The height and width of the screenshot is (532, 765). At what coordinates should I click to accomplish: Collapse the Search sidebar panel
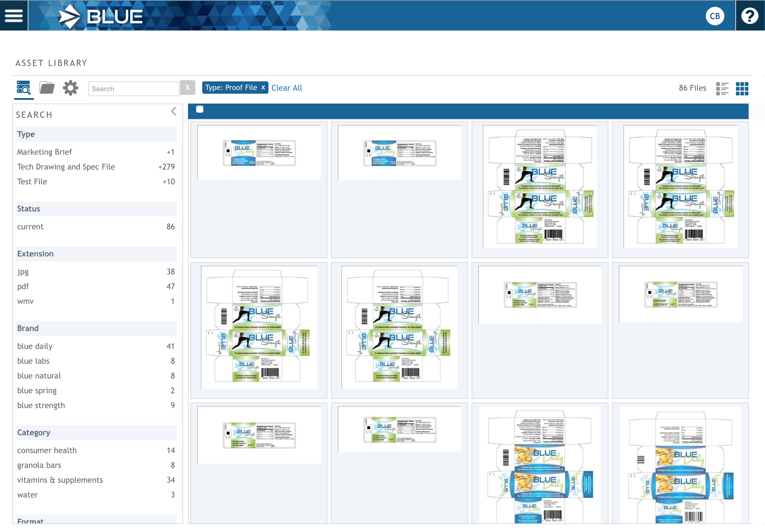pyautogui.click(x=174, y=111)
